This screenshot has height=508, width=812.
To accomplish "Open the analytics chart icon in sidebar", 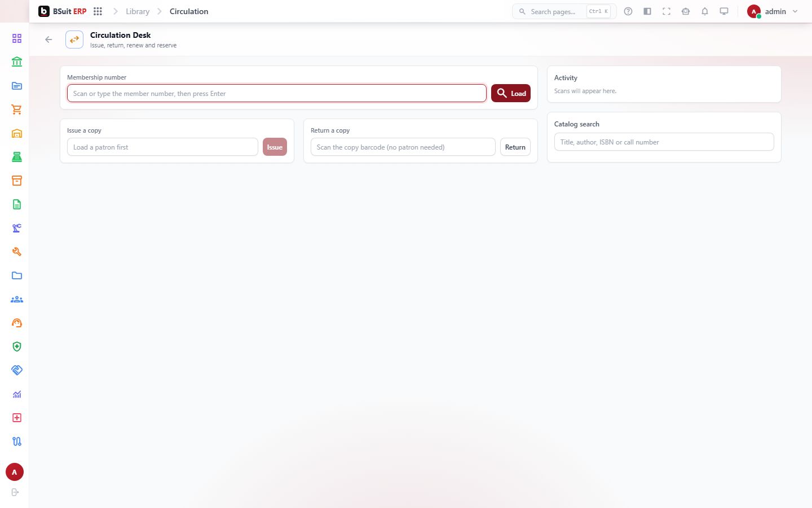I will tap(17, 394).
